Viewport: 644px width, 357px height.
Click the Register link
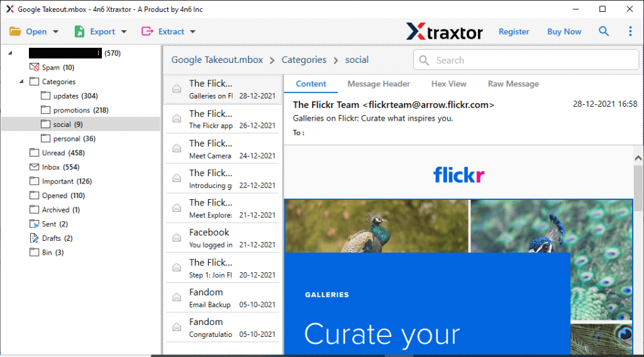(x=514, y=31)
